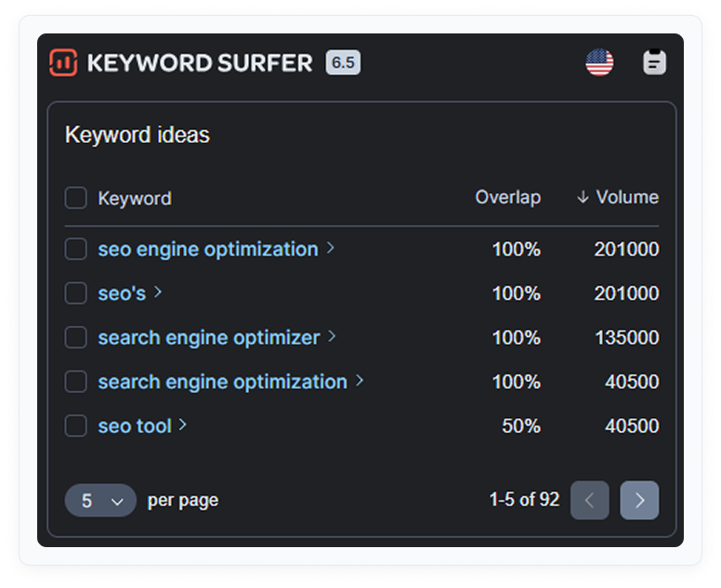Go to the next page of keywords
721x588 pixels.
pyautogui.click(x=639, y=500)
